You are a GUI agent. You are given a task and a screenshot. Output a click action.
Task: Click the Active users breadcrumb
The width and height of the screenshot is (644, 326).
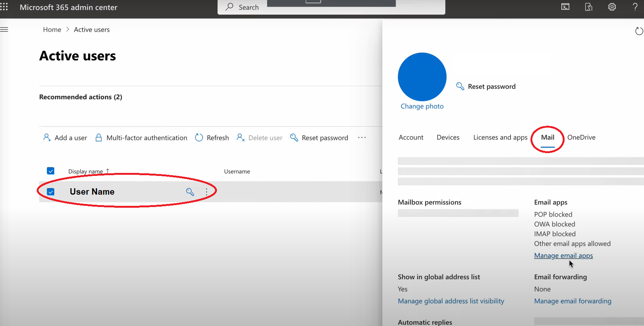click(x=92, y=30)
